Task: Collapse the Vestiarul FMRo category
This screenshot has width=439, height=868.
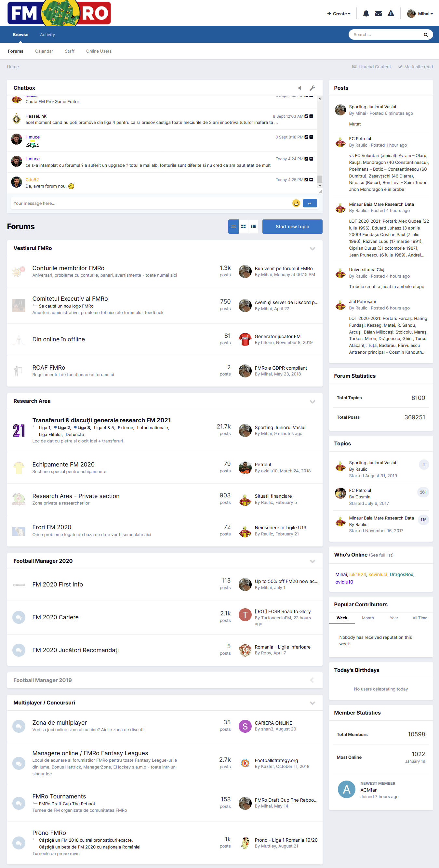Action: point(313,248)
